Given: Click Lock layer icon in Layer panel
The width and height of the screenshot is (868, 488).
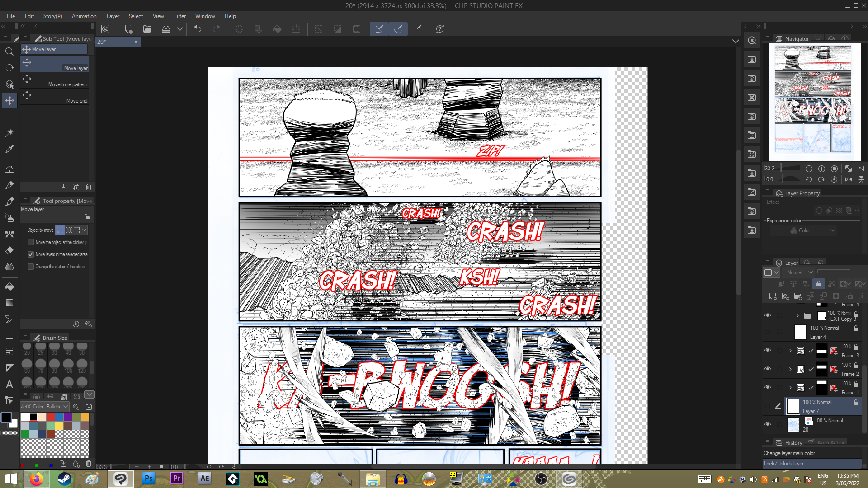Looking at the screenshot, I should pos(819,284).
